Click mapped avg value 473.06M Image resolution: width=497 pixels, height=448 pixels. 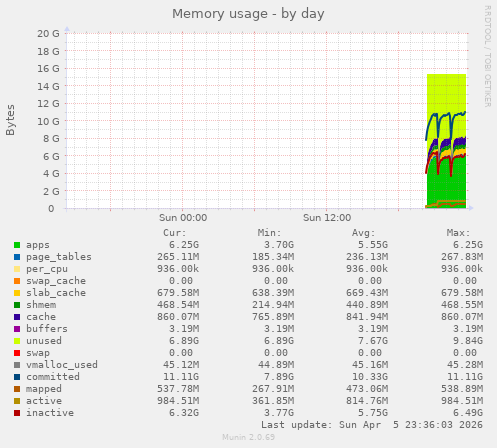pos(367,389)
